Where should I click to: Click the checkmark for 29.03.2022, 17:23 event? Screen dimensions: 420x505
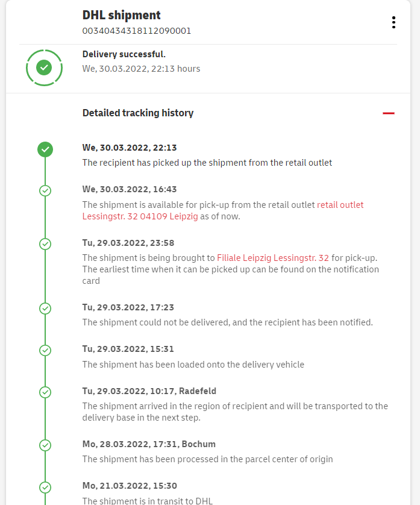[x=45, y=309]
